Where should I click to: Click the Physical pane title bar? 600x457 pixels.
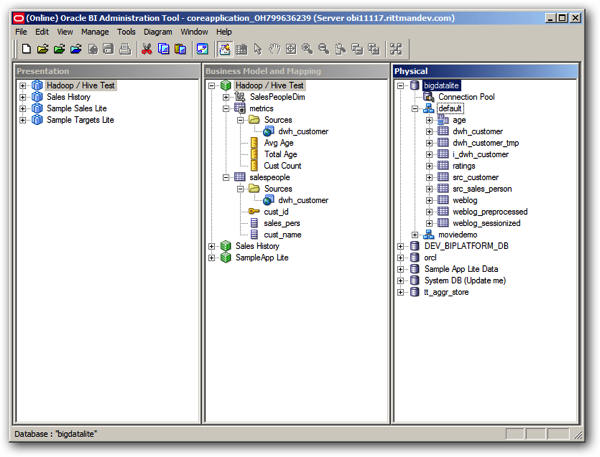click(x=485, y=71)
